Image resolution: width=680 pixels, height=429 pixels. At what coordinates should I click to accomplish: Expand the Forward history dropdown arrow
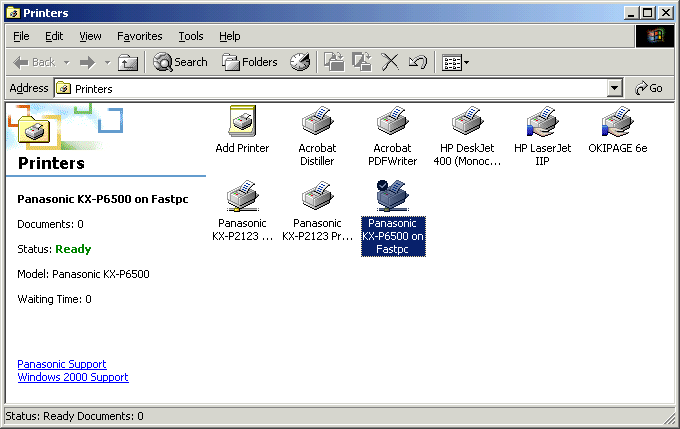[107, 62]
